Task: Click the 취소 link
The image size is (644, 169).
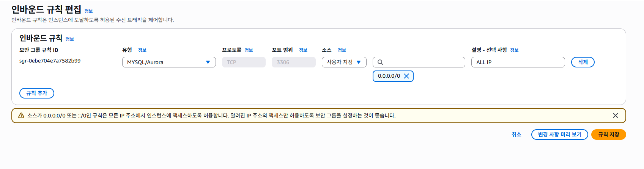Action: pyautogui.click(x=516, y=135)
